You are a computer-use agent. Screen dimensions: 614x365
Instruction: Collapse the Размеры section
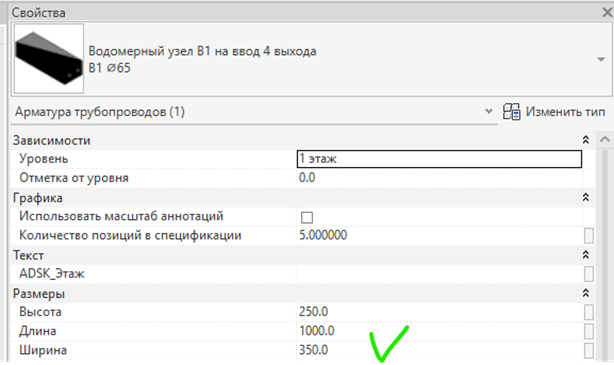586,293
